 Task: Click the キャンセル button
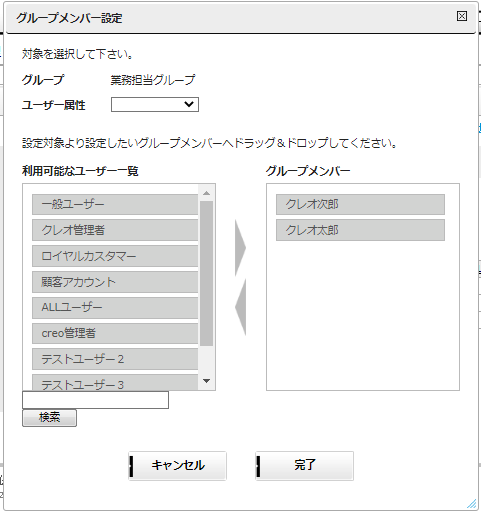pos(177,466)
